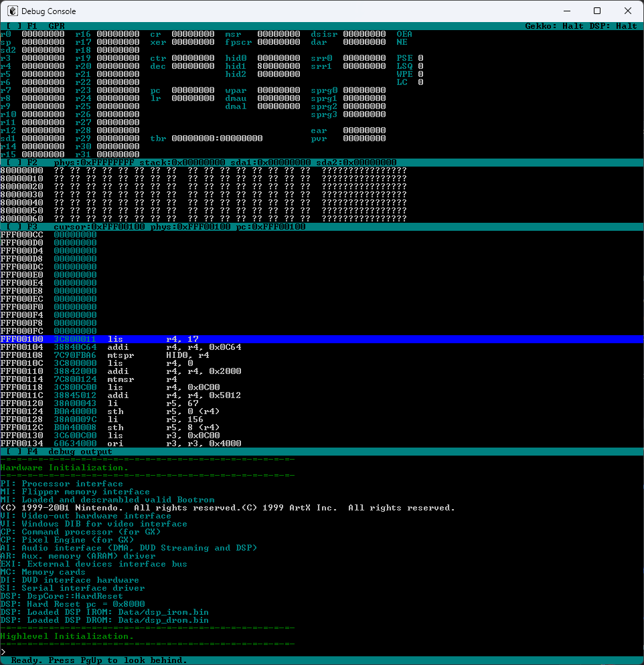The width and height of the screenshot is (644, 665).
Task: Select the tbr 00000000:00000000 value
Action: point(217,138)
